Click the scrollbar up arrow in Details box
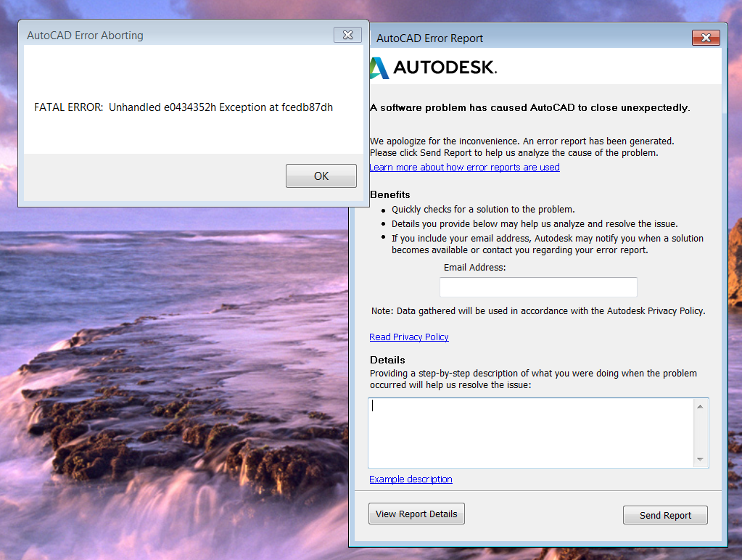Screen dimensions: 742x560 (700, 405)
